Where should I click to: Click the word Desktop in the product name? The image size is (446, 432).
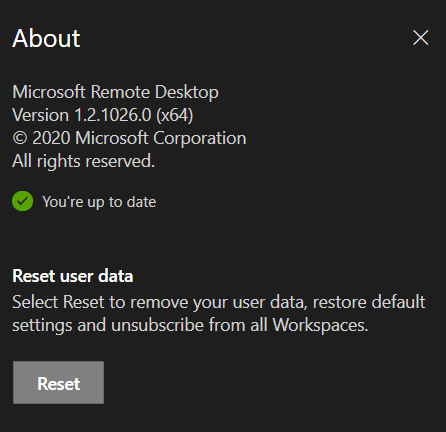[187, 92]
